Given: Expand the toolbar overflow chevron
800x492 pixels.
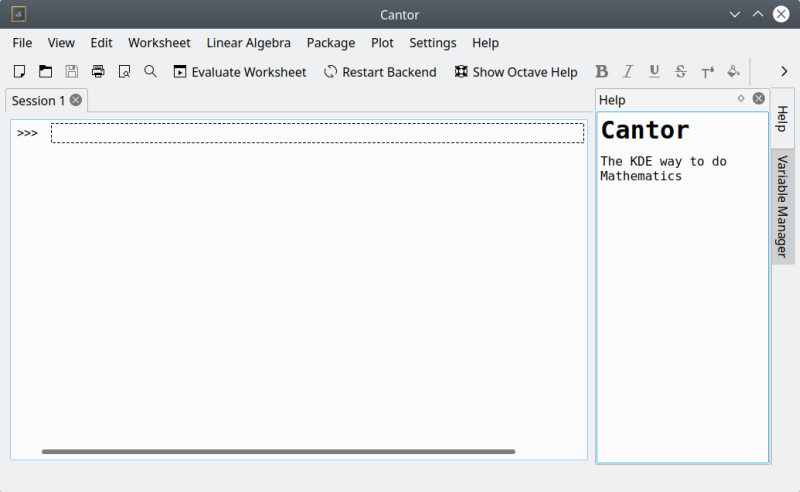Looking at the screenshot, I should (x=784, y=72).
